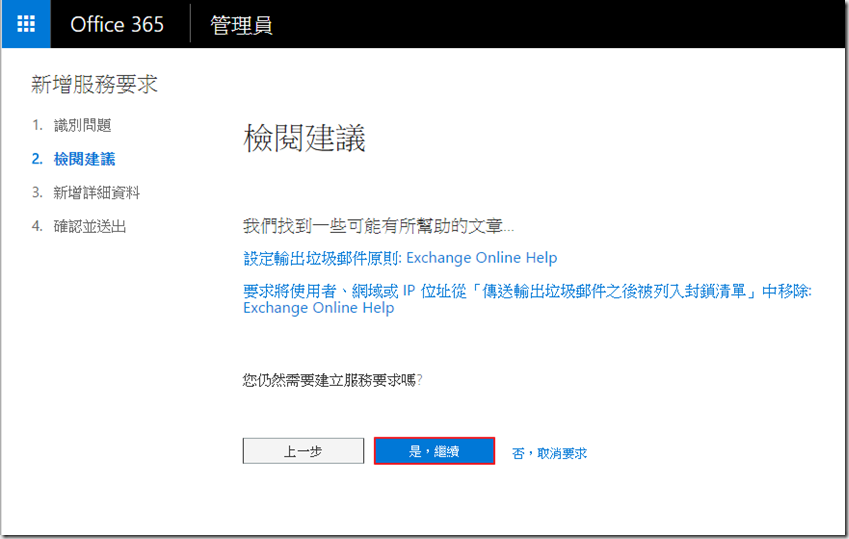Click the divider between Office 365 and 管理員
Screen dimensions: 849x539
(190, 25)
